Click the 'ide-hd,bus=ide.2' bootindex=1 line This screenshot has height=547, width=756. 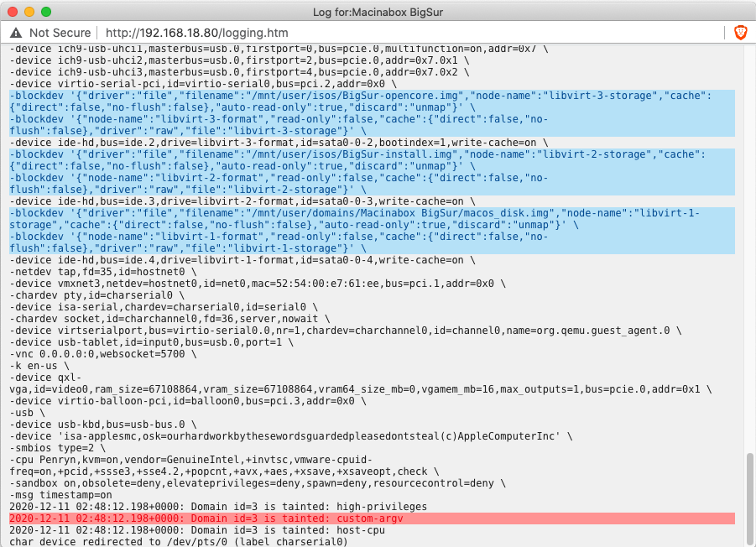[279, 143]
